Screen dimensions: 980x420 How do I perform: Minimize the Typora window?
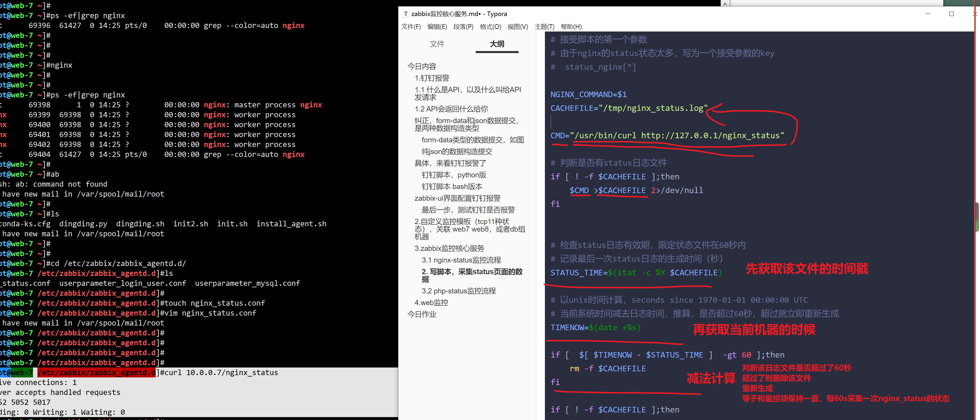[927, 14]
